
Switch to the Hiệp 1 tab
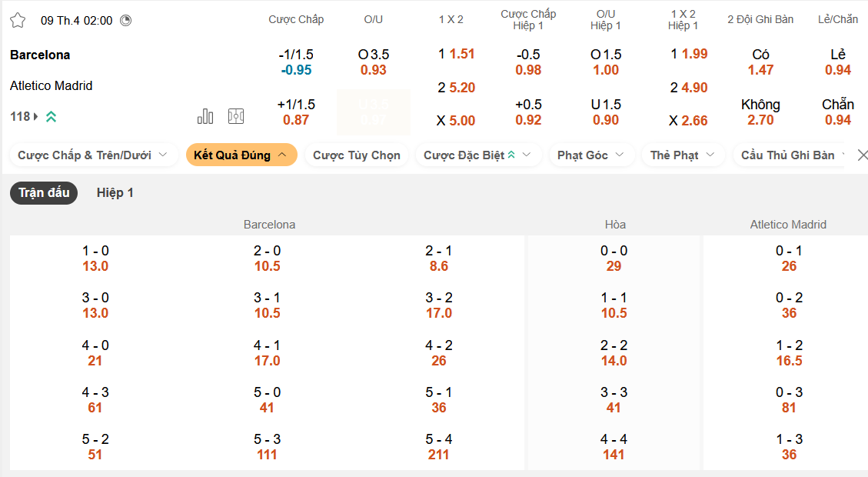[x=115, y=192]
